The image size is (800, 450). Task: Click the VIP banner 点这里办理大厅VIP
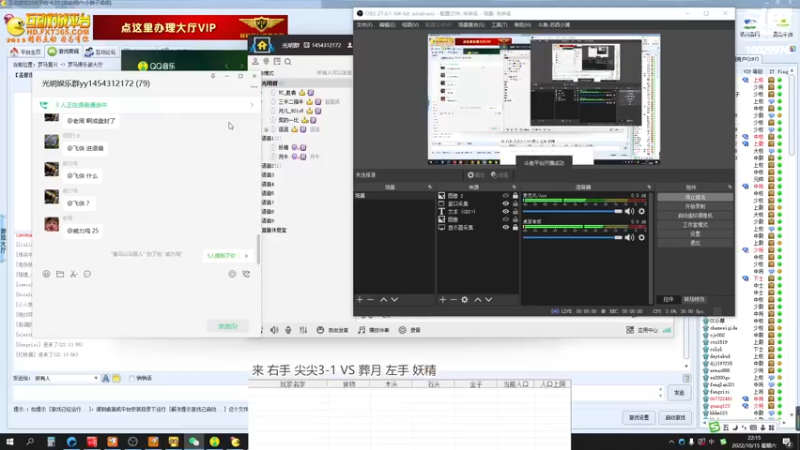[x=190, y=27]
